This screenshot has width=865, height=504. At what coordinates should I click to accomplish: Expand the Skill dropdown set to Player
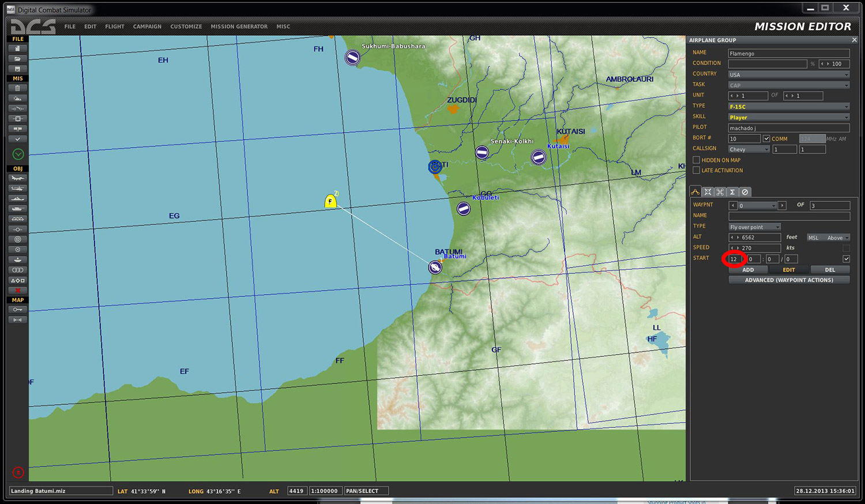point(789,117)
